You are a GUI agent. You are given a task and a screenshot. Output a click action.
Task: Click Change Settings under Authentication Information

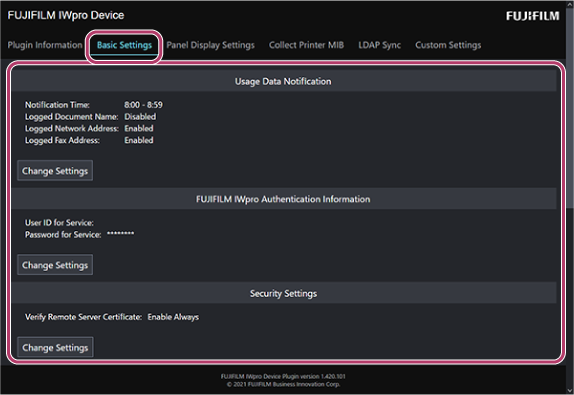(55, 265)
